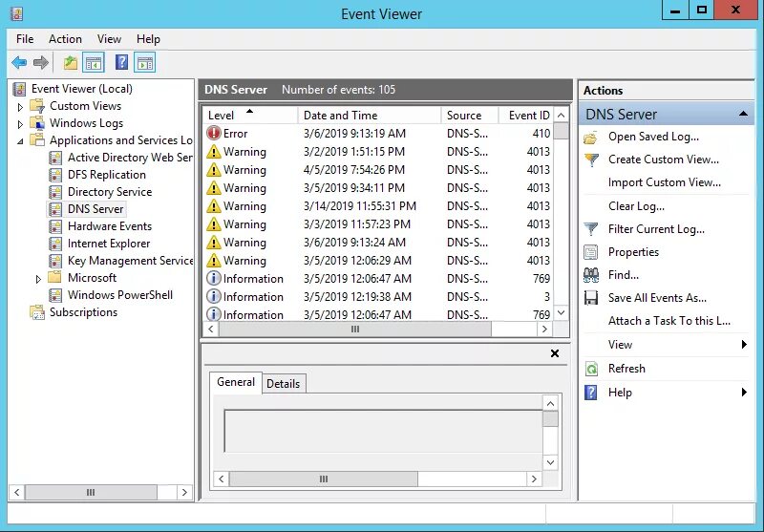The image size is (764, 532).
Task: Open the File menu
Action: [x=25, y=39]
